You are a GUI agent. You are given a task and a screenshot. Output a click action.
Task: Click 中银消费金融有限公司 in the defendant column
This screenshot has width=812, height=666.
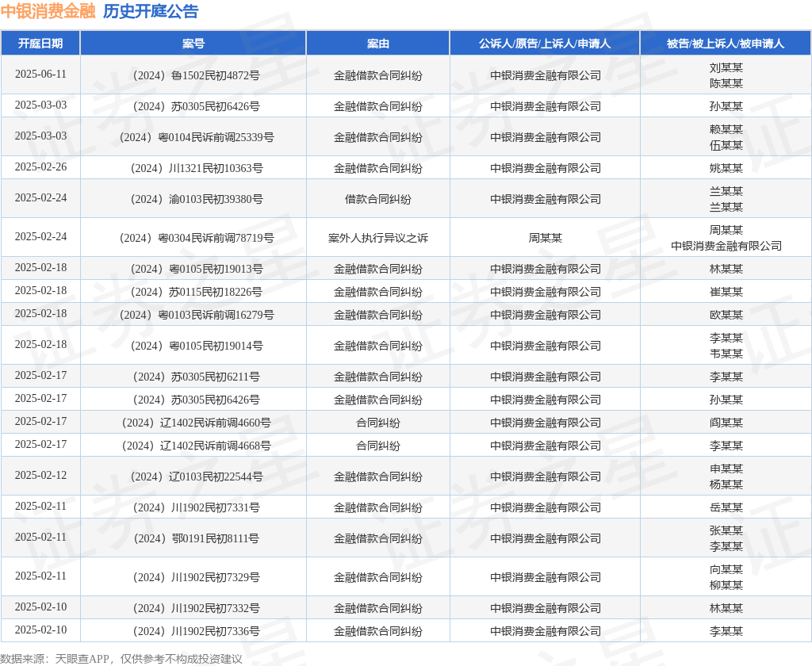click(x=726, y=246)
